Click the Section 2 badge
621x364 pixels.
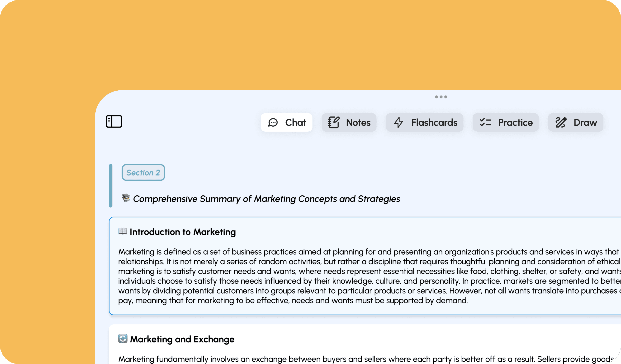143,173
